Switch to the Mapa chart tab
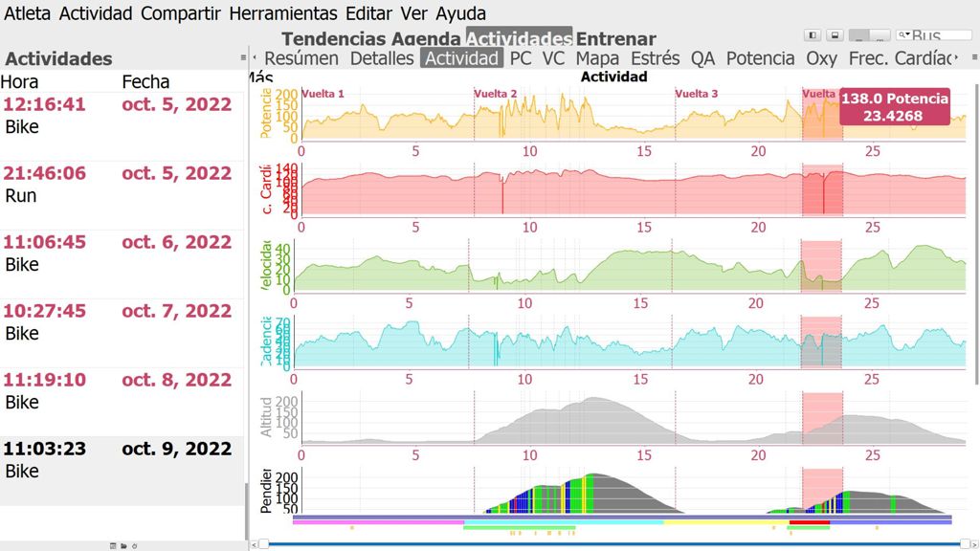 597,58
